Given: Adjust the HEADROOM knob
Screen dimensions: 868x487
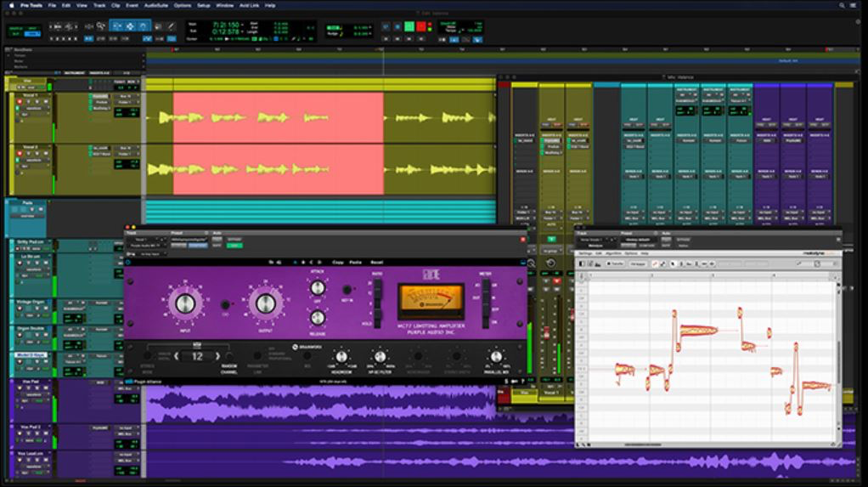Looking at the screenshot, I should (341, 357).
